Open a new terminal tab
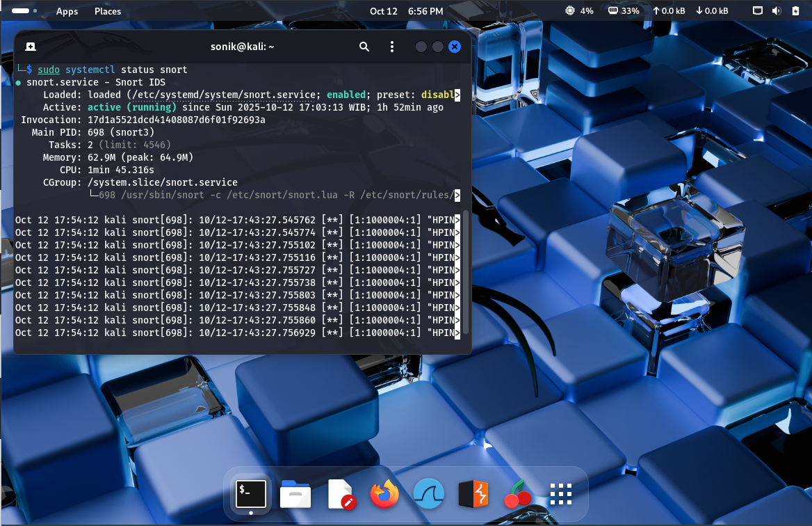 [31, 47]
